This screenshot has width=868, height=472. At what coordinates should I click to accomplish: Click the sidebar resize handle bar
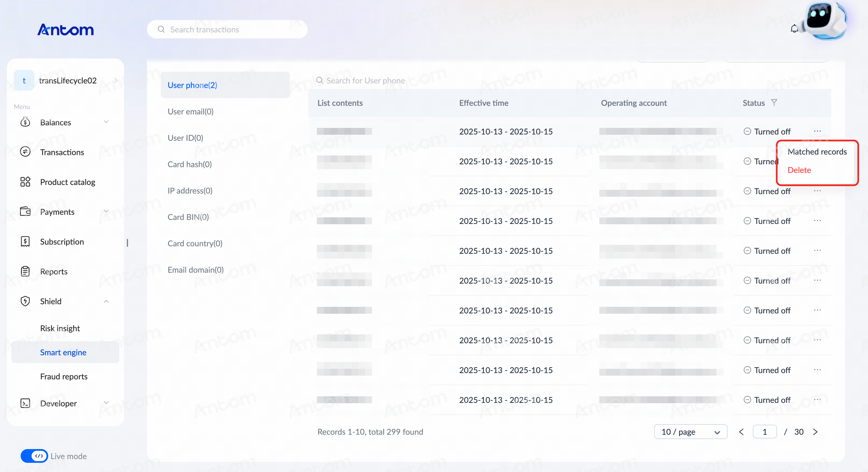click(127, 243)
